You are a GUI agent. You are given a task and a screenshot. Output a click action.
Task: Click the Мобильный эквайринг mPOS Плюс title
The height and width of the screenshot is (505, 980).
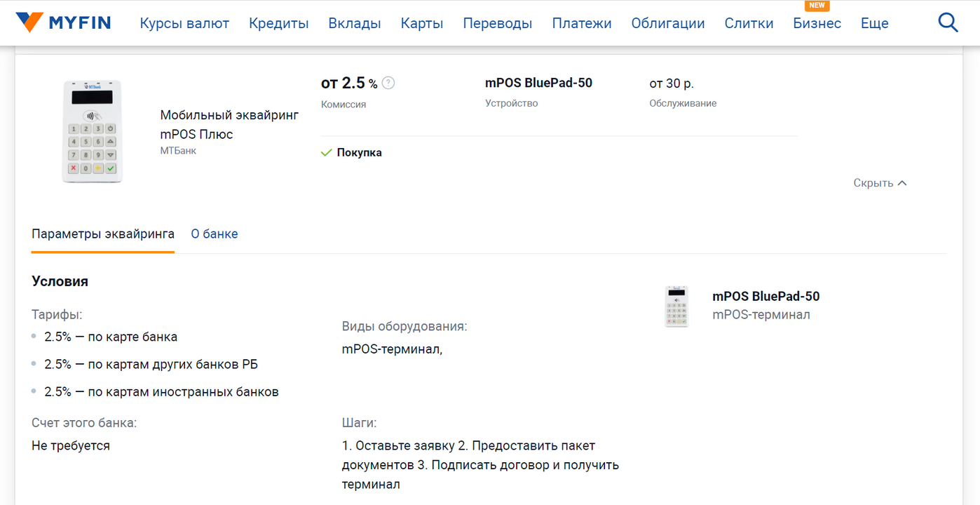(229, 124)
